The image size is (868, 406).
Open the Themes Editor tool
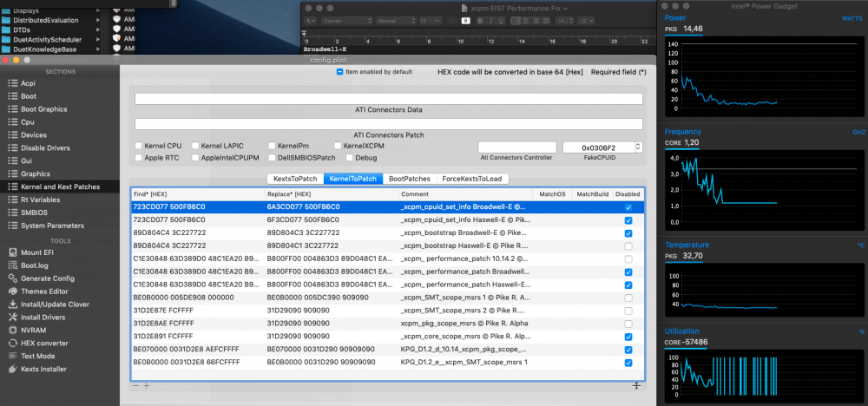[x=44, y=291]
